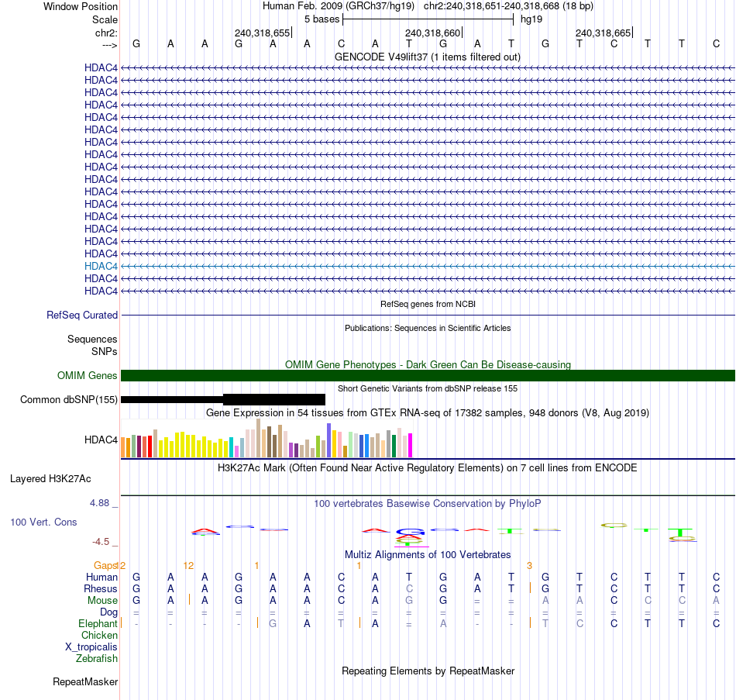This screenshot has width=736, height=700.
Task: Open H3K27Ac Mark track title
Action: pyautogui.click(x=428, y=468)
